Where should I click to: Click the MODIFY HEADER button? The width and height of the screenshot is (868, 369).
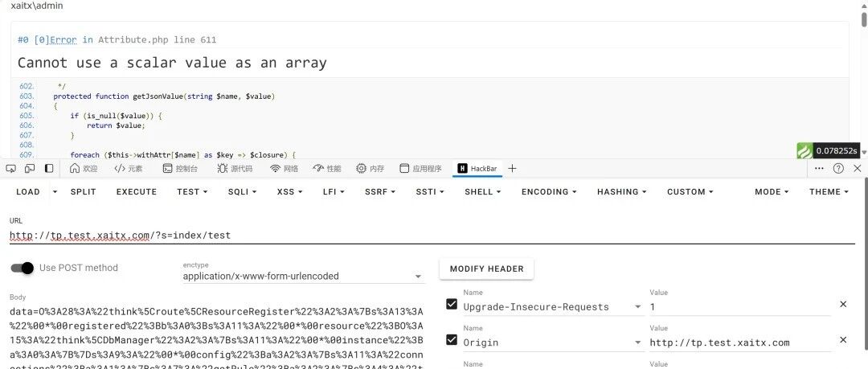[486, 269]
